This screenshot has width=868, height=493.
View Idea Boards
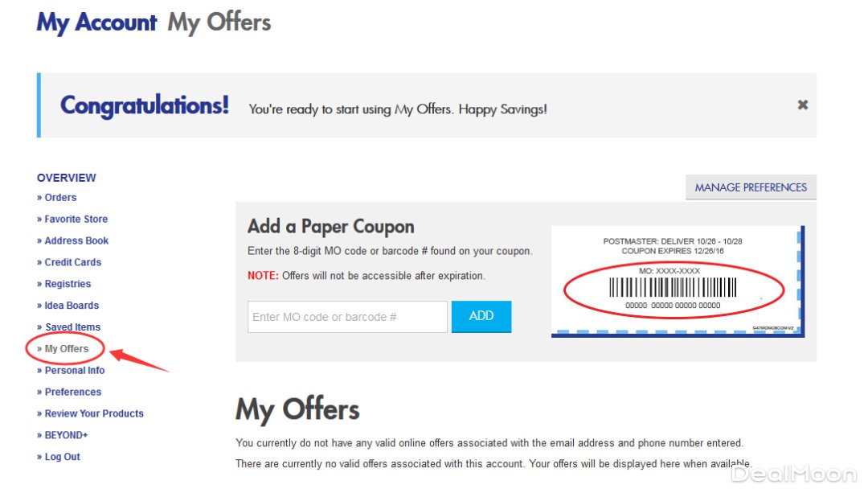(72, 306)
